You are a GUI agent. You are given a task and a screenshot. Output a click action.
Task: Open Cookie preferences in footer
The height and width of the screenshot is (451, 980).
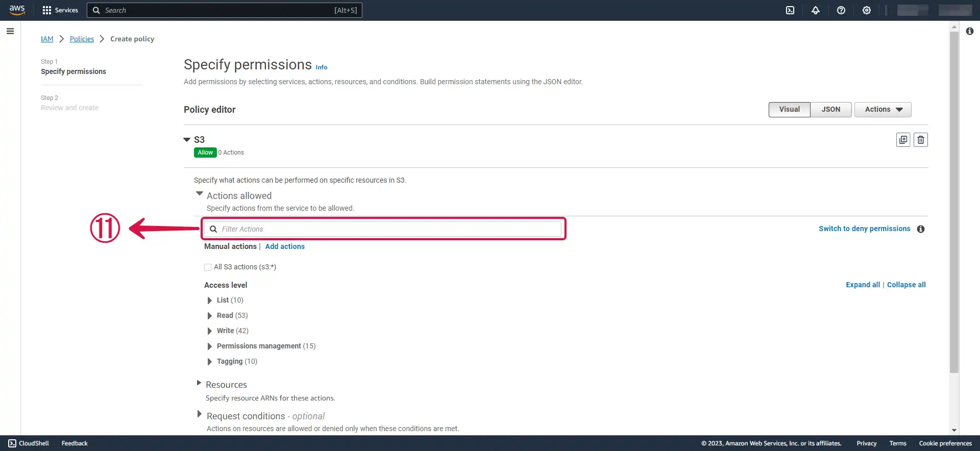(945, 443)
